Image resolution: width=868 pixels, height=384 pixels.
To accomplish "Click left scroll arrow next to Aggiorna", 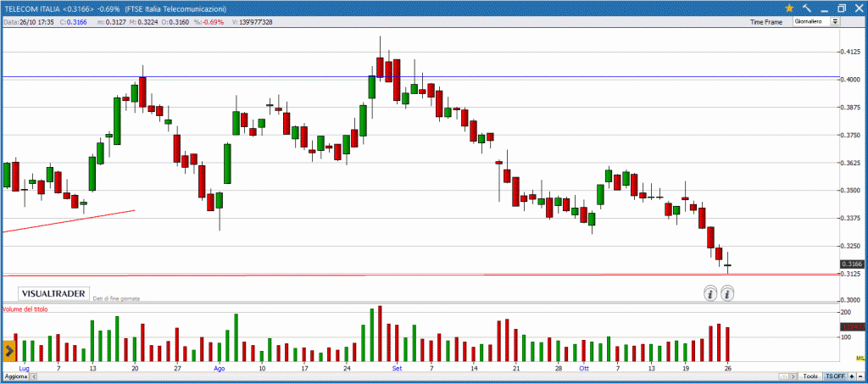I will [x=33, y=376].
